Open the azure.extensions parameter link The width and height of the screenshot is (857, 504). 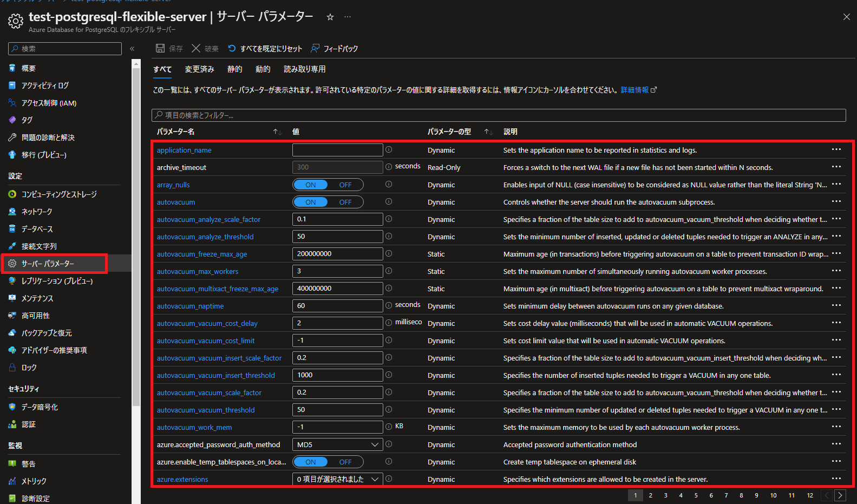(182, 479)
